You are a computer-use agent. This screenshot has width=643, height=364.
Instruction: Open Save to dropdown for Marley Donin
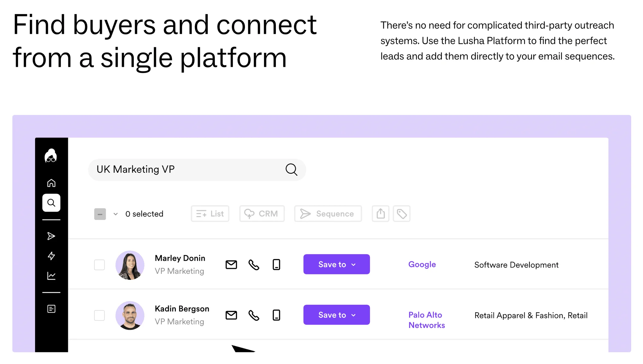(337, 264)
